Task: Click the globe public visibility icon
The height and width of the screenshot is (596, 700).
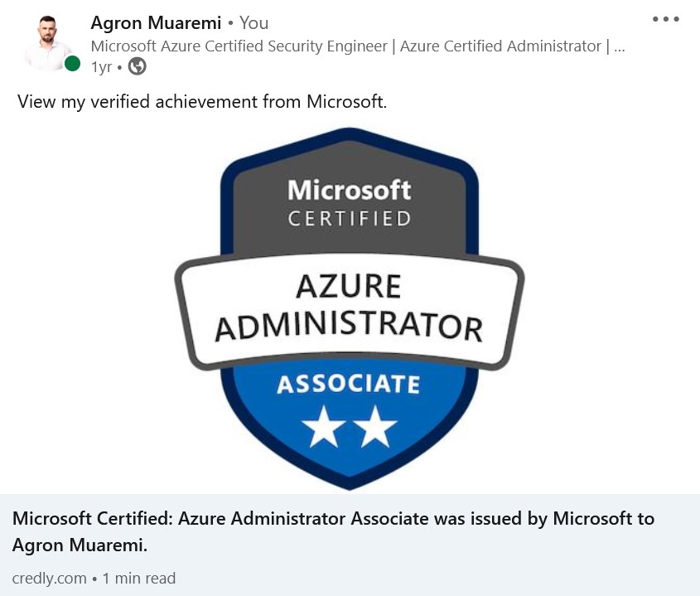Action: coord(137,66)
